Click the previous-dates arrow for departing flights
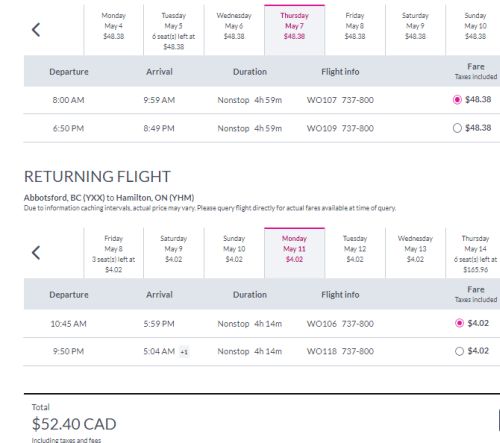 (x=36, y=30)
